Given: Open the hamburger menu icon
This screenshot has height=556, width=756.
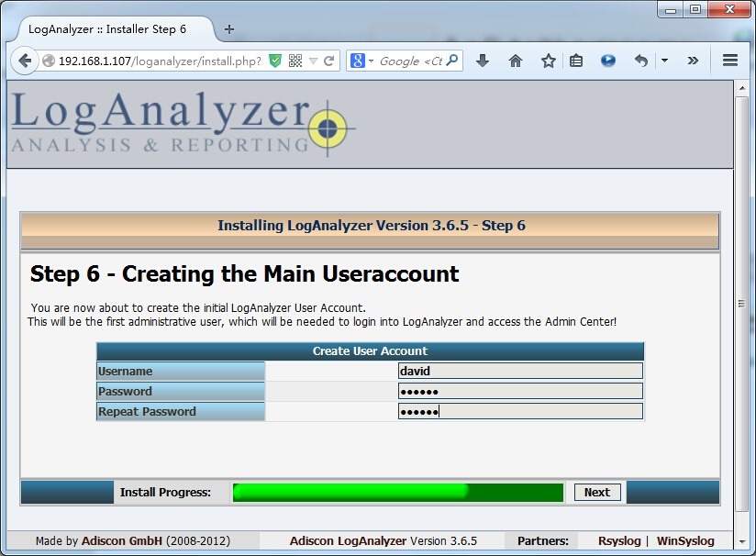Looking at the screenshot, I should [x=730, y=60].
